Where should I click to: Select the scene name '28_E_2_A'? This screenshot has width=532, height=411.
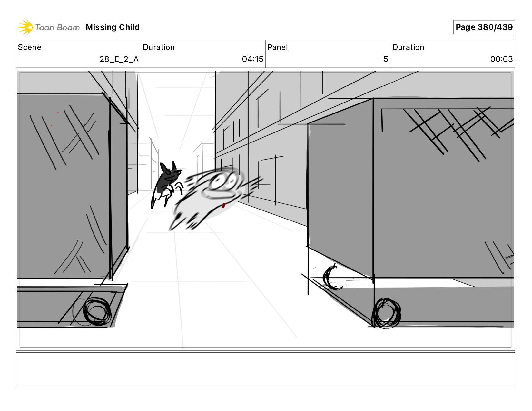point(119,59)
